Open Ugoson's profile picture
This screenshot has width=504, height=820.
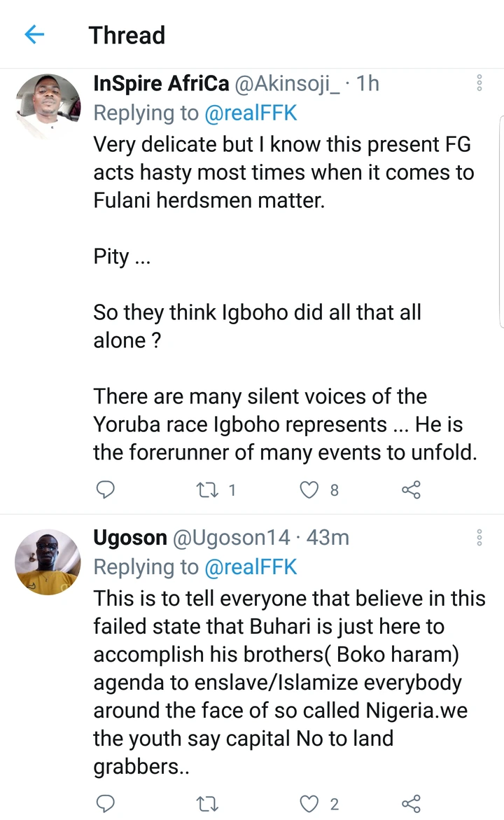(48, 562)
